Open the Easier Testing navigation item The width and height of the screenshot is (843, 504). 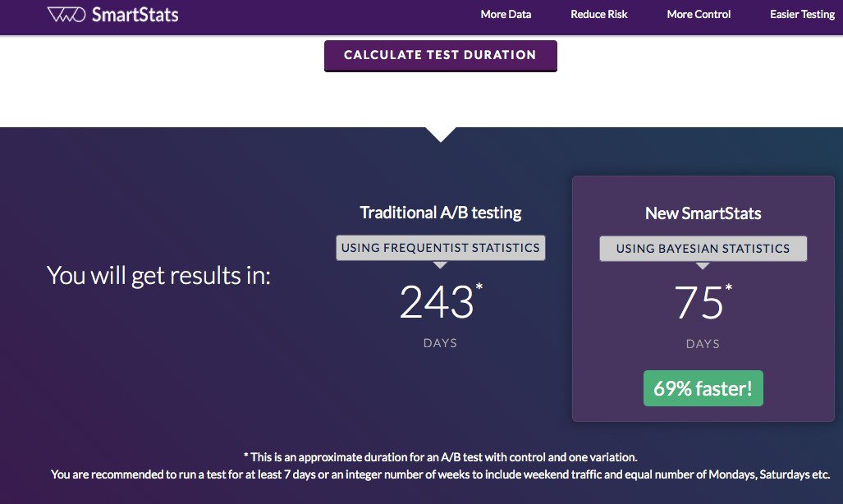[x=802, y=15]
